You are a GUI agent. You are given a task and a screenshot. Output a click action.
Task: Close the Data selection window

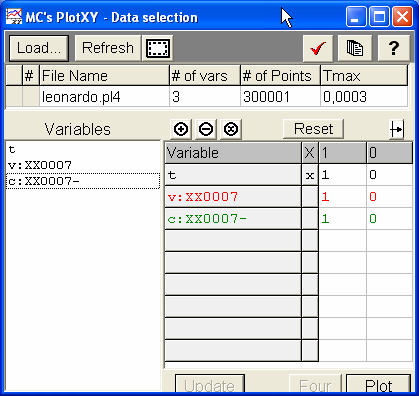(402, 16)
